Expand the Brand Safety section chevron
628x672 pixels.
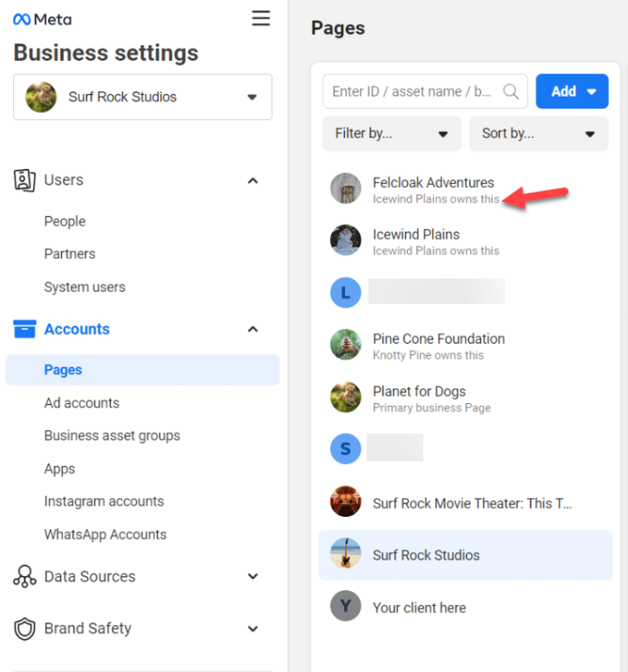[253, 628]
